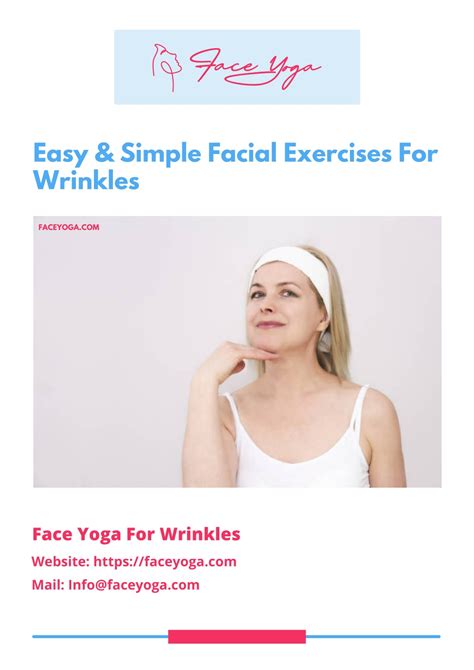Click the FACEYOGA.COM watermark on photo
The width and height of the screenshot is (474, 670).
pyautogui.click(x=69, y=227)
